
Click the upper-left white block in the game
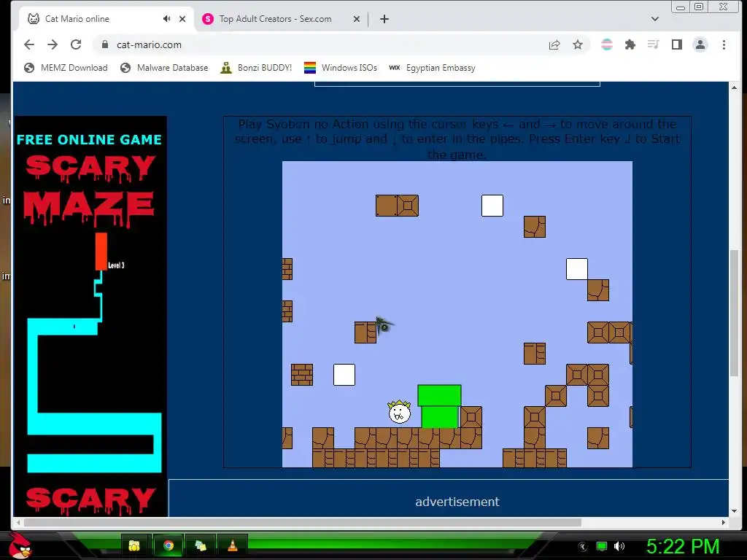492,206
